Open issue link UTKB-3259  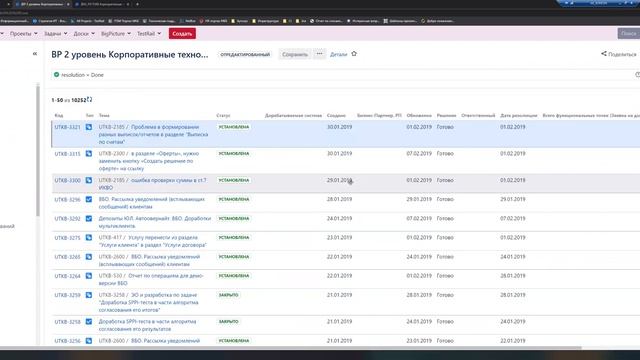pyautogui.click(x=67, y=295)
